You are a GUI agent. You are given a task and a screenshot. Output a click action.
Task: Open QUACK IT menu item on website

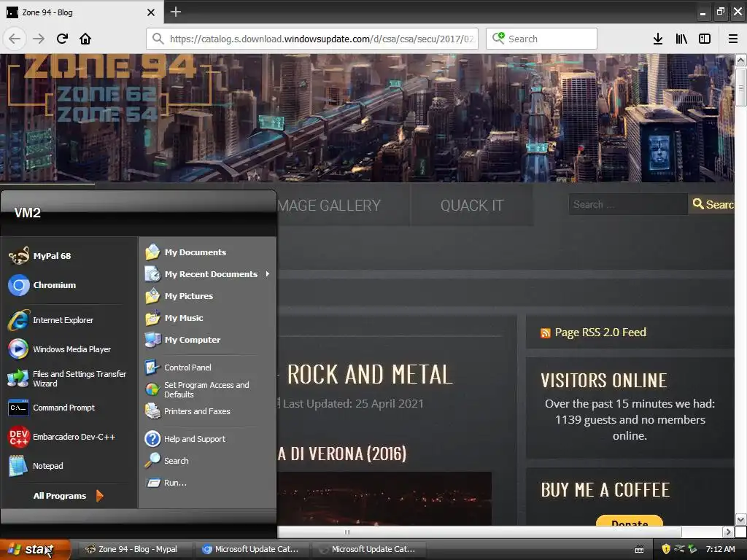pyautogui.click(x=472, y=205)
